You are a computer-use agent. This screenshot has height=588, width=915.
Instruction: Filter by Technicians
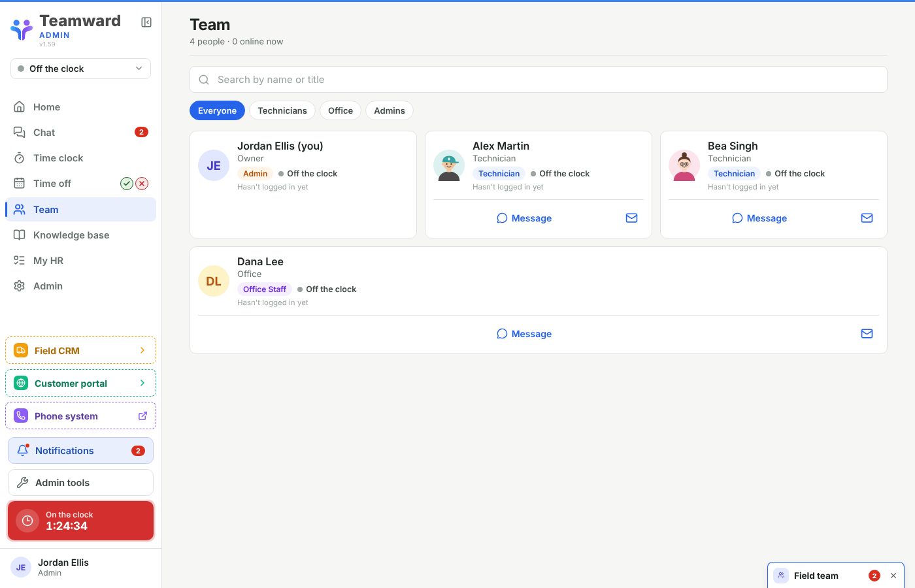282,110
